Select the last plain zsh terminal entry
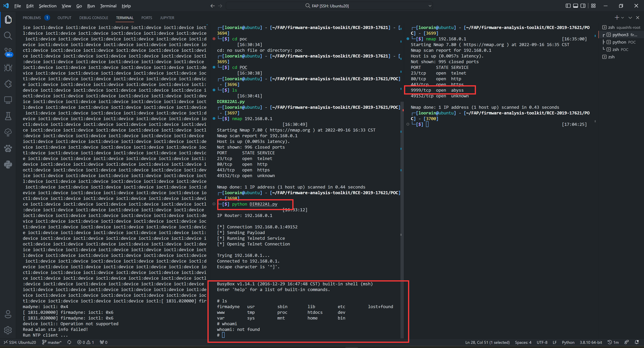The height and width of the screenshot is (348, 644). pyautogui.click(x=621, y=57)
